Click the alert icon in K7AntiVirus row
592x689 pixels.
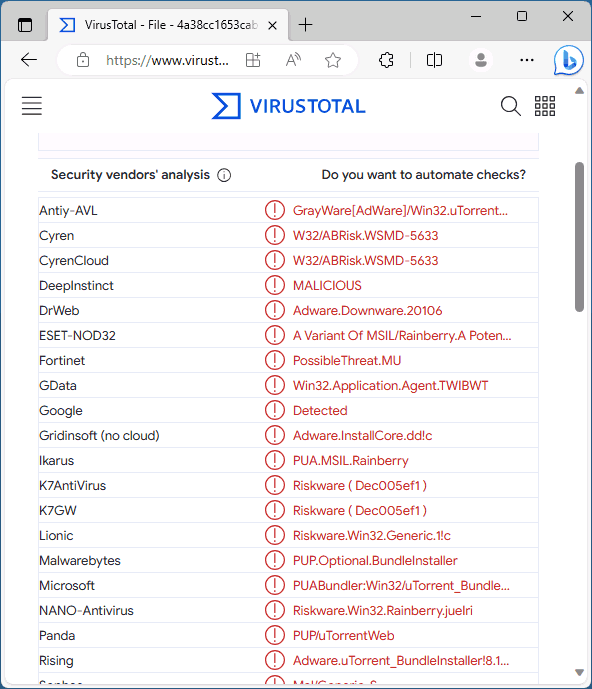pyautogui.click(x=275, y=485)
